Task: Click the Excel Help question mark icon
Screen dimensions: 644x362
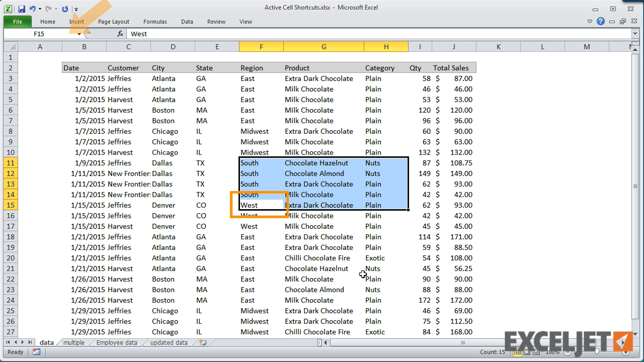Action: (601, 21)
